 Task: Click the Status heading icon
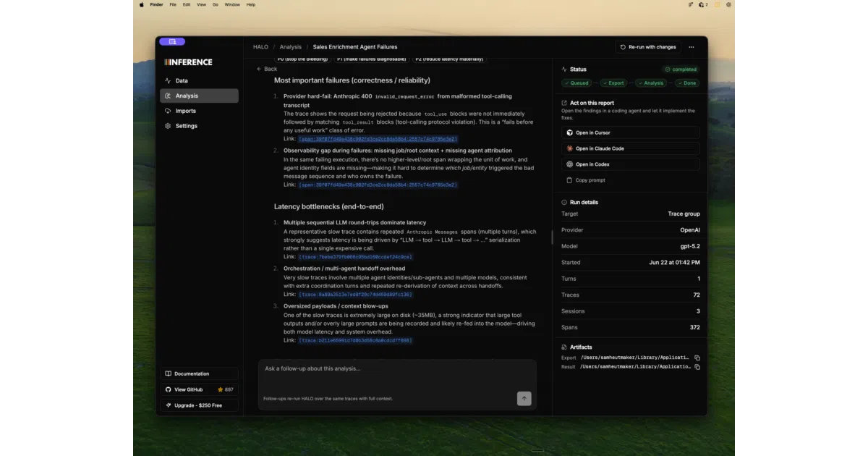(565, 69)
